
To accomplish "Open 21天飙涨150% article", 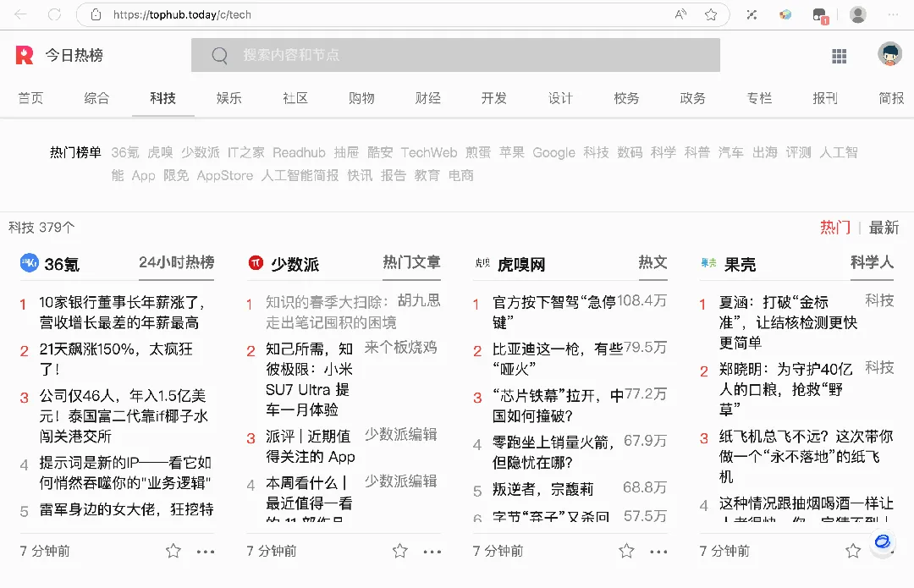I will pos(116,359).
